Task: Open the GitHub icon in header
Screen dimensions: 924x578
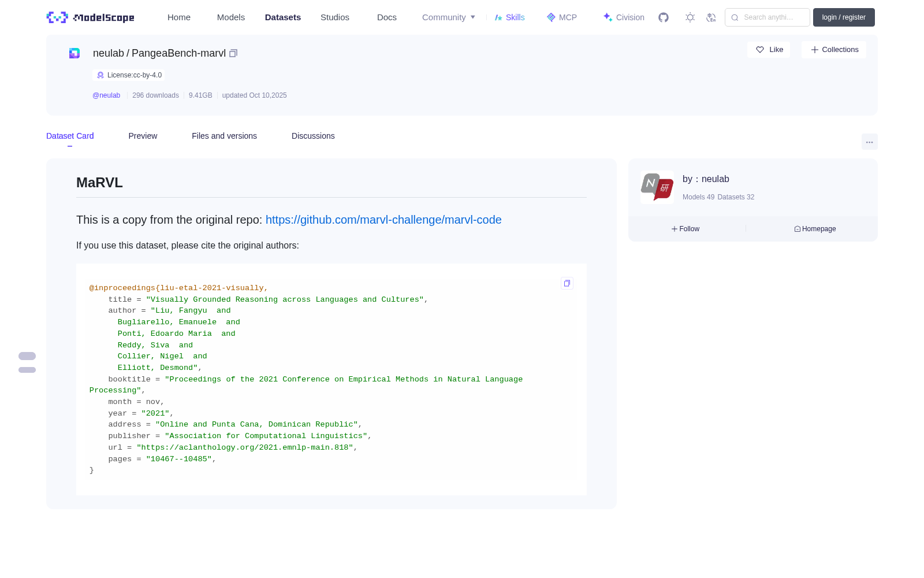Action: 664,17
